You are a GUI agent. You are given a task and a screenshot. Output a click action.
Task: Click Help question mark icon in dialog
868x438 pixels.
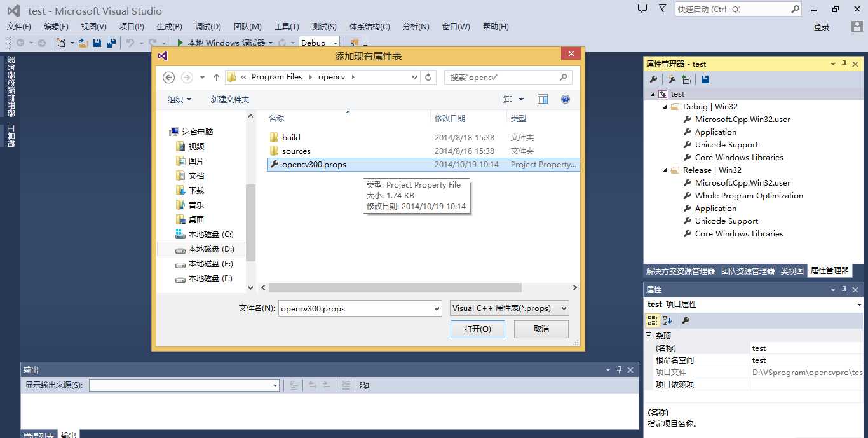566,99
